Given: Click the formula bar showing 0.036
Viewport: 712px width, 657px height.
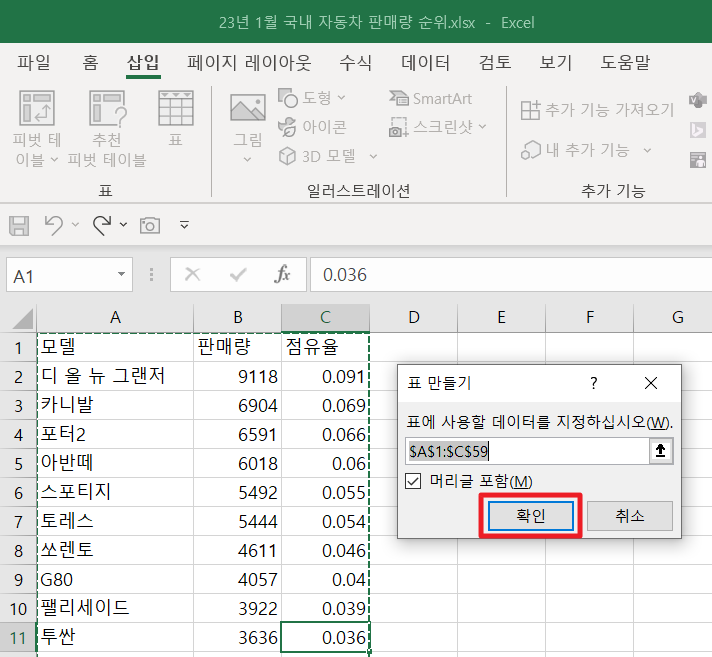Looking at the screenshot, I should [511, 275].
